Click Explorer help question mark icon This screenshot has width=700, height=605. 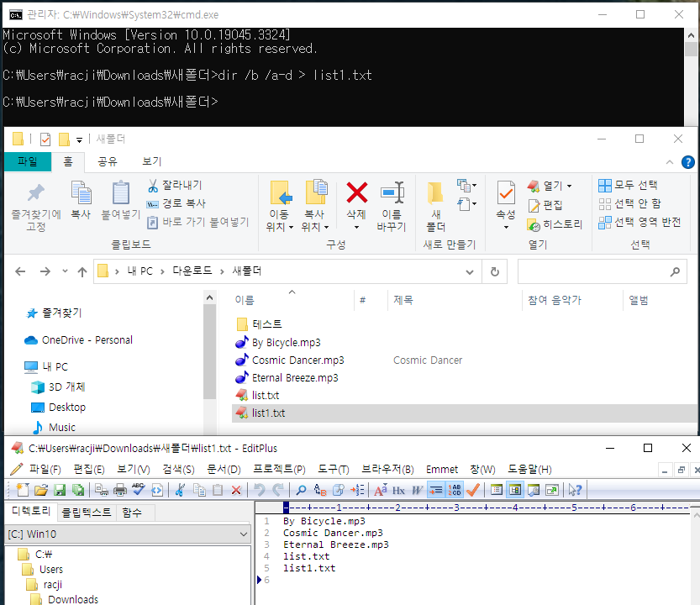688,162
